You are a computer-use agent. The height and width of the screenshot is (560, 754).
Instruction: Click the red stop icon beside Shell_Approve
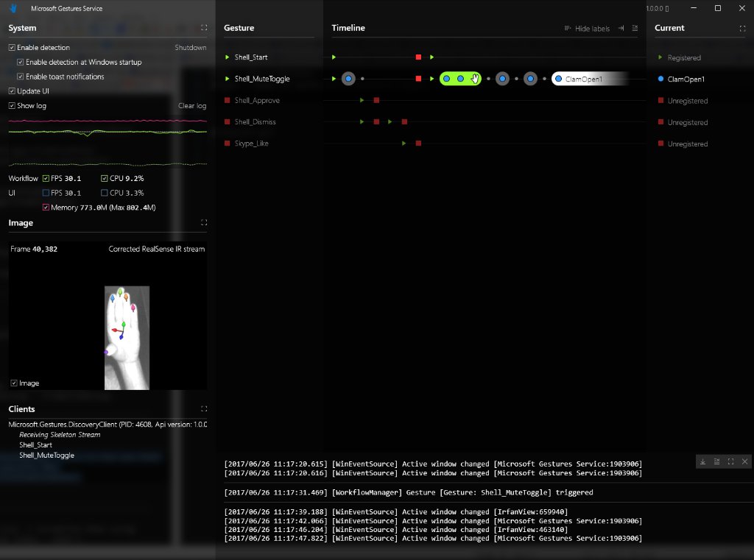[x=226, y=100]
